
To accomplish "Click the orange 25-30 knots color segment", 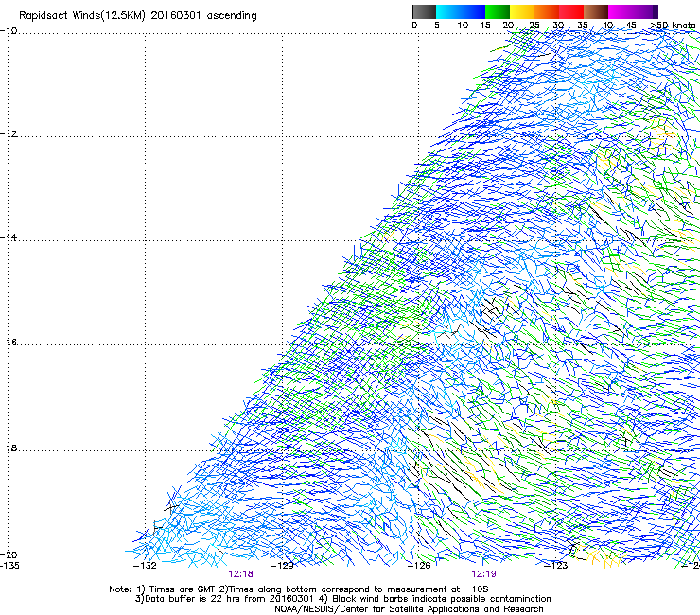I will [547, 11].
